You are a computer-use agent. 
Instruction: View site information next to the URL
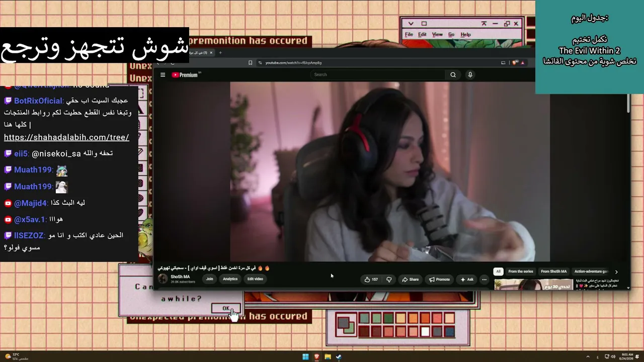(x=260, y=63)
